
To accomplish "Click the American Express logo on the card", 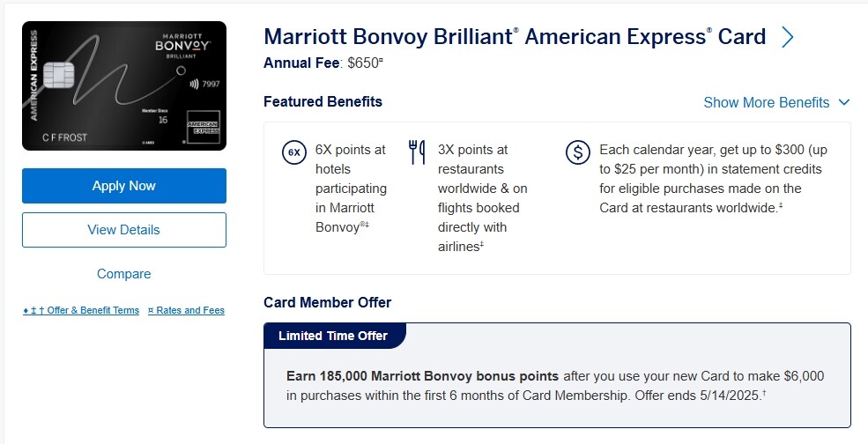I will pyautogui.click(x=203, y=128).
